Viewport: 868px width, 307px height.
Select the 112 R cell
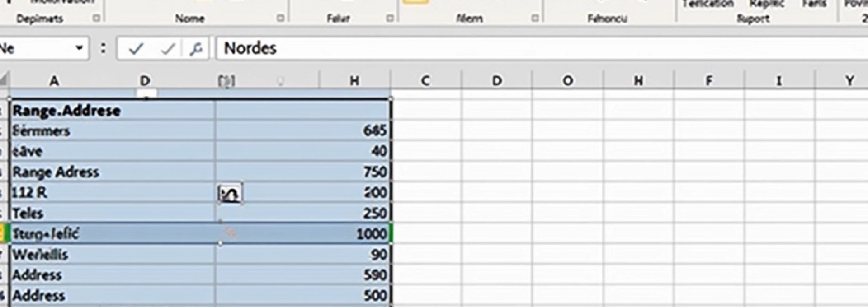pyautogui.click(x=113, y=193)
